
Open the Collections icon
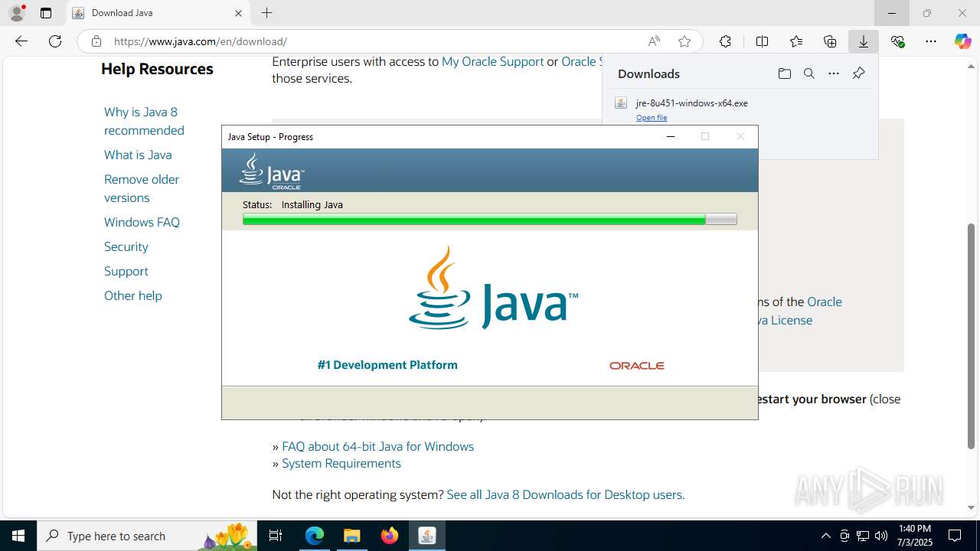point(830,41)
